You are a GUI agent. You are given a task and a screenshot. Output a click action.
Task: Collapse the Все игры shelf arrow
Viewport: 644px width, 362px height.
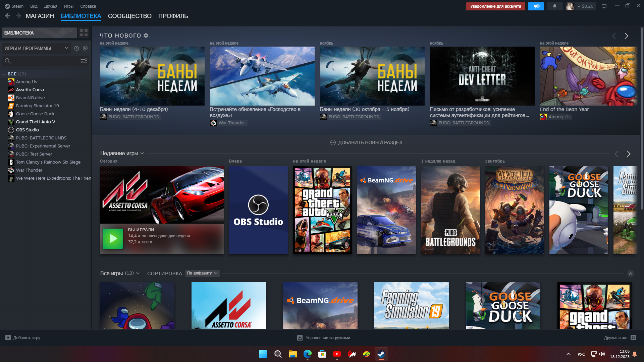pyautogui.click(x=631, y=274)
